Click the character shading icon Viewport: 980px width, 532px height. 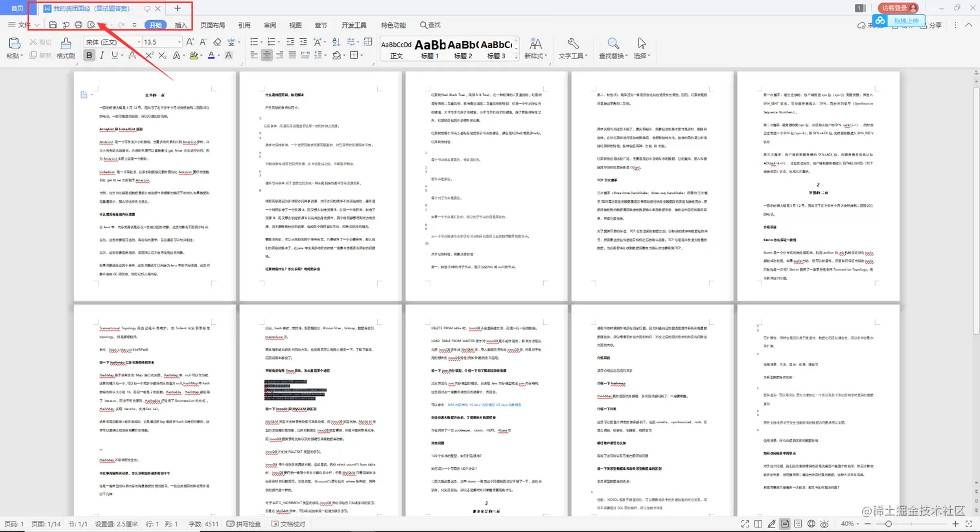pos(228,56)
